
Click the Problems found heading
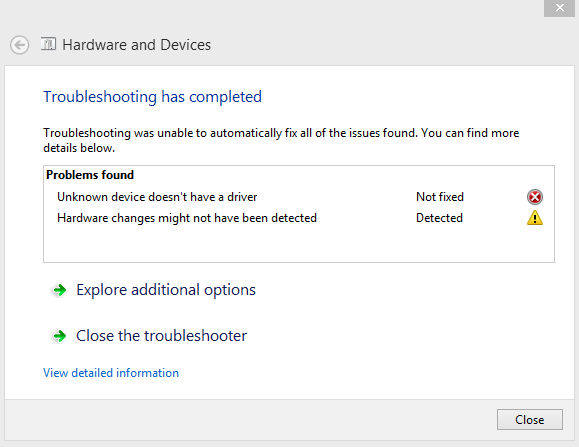click(x=90, y=175)
